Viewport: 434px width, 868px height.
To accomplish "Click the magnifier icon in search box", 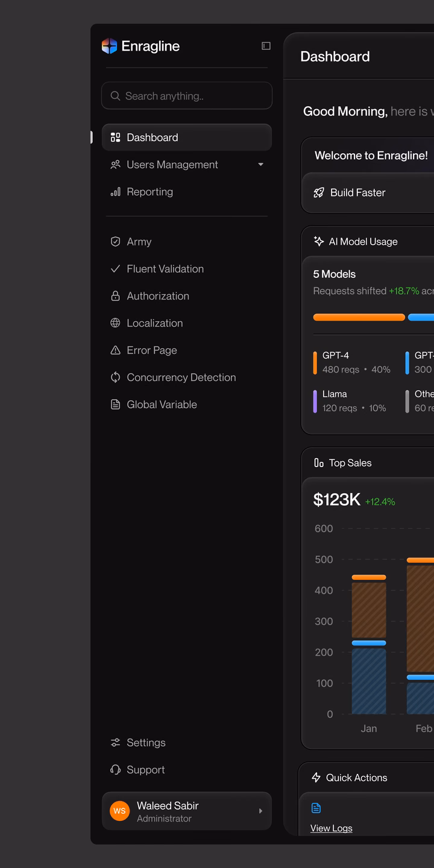I will pos(115,96).
